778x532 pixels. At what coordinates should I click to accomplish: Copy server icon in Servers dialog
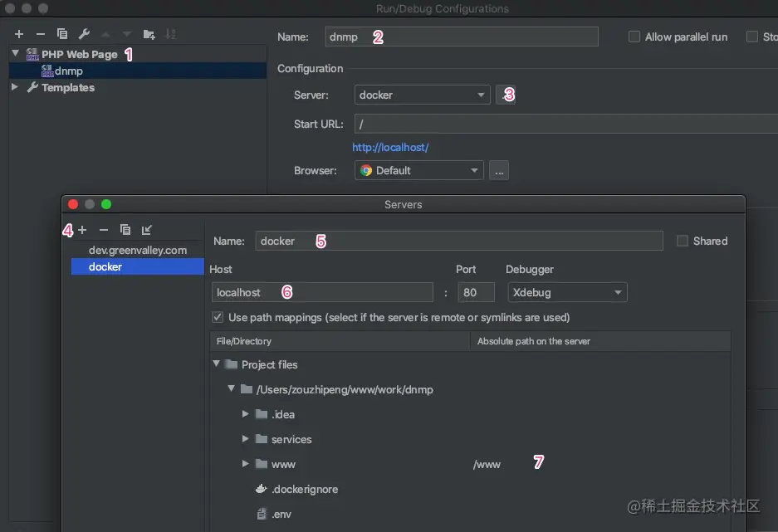pos(125,230)
